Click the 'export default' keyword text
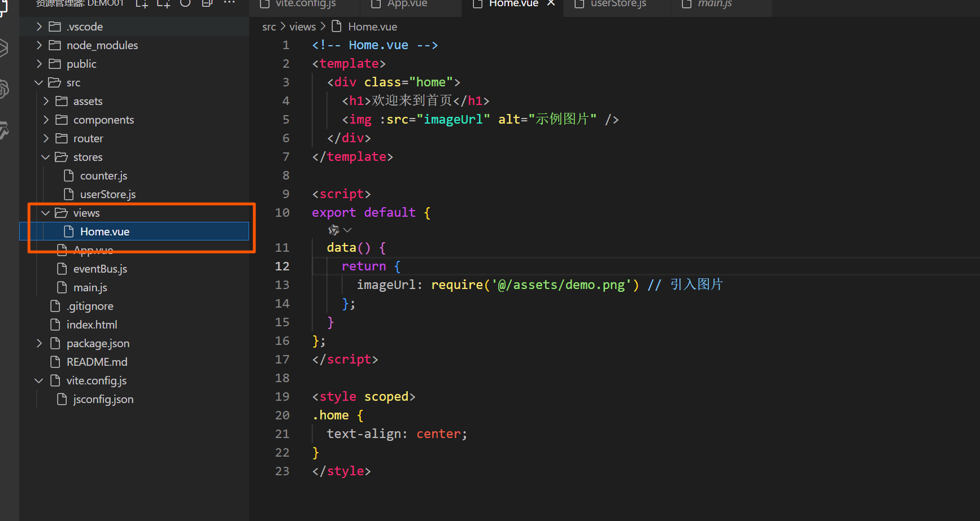Image resolution: width=980 pixels, height=521 pixels. coord(364,212)
